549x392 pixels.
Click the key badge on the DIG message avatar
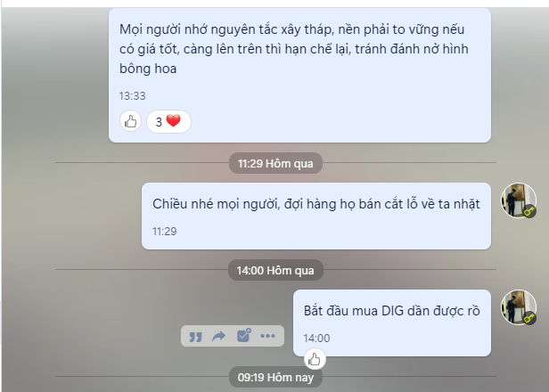pos(529,318)
